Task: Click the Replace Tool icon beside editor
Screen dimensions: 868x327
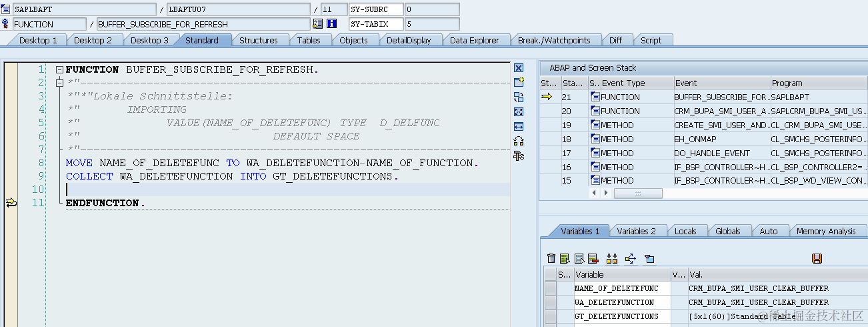Action: tap(519, 97)
